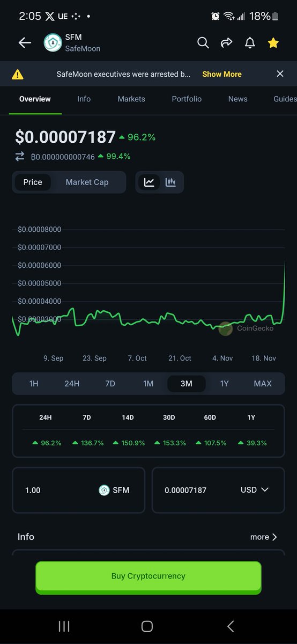The image size is (297, 644).
Task: Tap the Android home button
Action: click(147, 626)
